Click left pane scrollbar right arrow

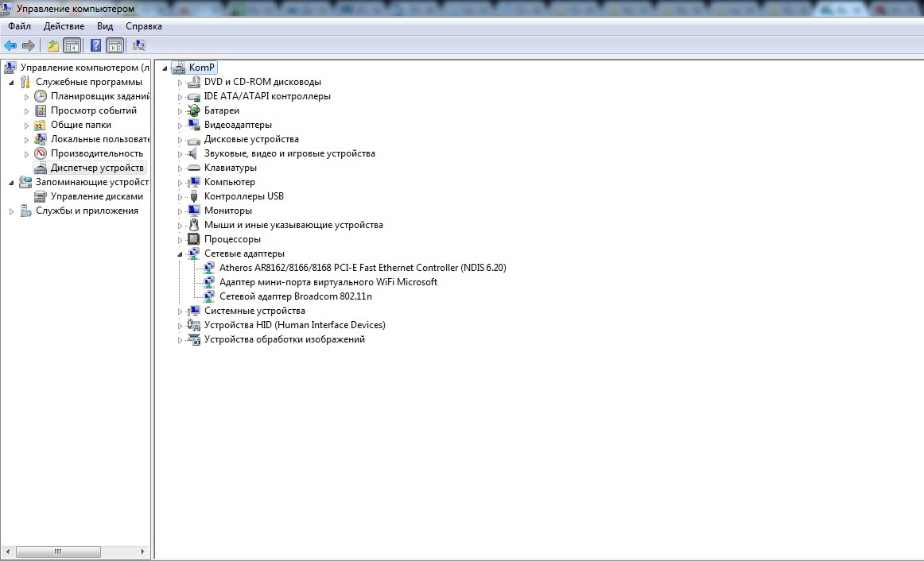pos(142,551)
